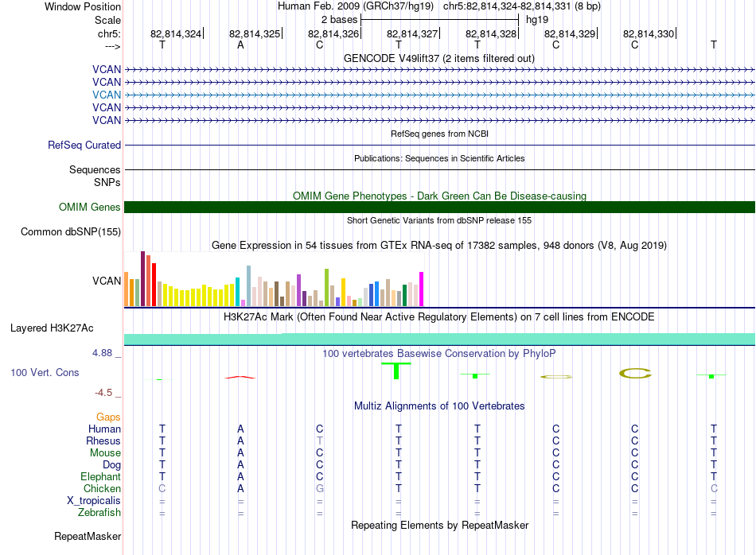Click 'Short Genetic Variants from dbSNP release 155'
Viewport: 756px width, 555px height.
(x=439, y=220)
